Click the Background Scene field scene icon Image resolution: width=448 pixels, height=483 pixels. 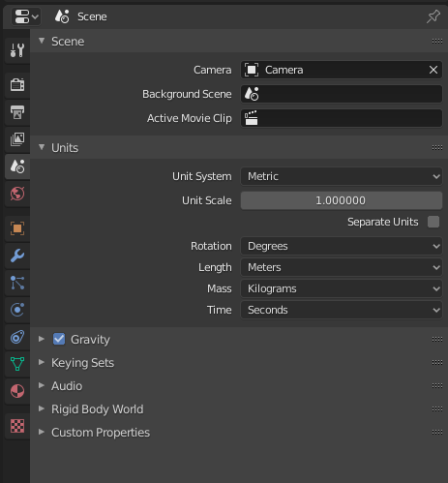[x=252, y=94]
